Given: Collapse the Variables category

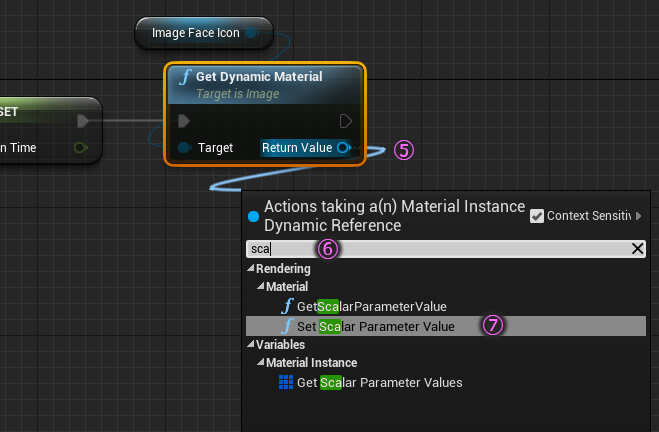Looking at the screenshot, I should 250,344.
